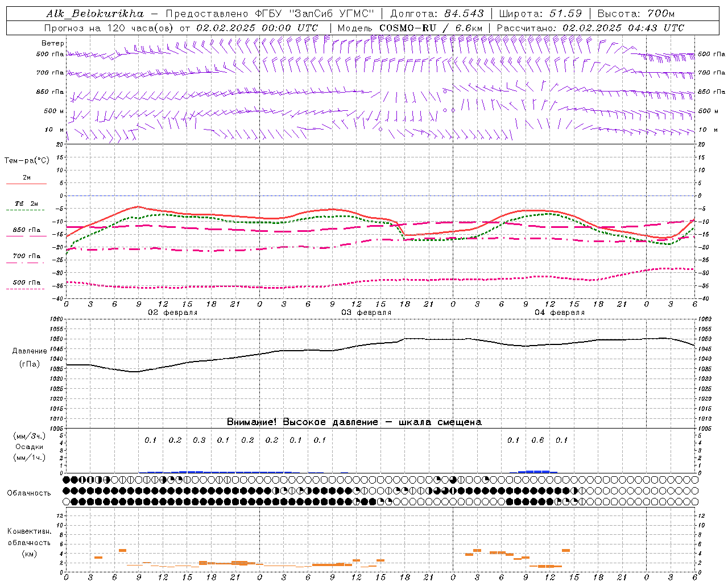Viewport: 728px width, 582px height.
Task: Click the station title Alk_Belokurikha
Action: [94, 14]
